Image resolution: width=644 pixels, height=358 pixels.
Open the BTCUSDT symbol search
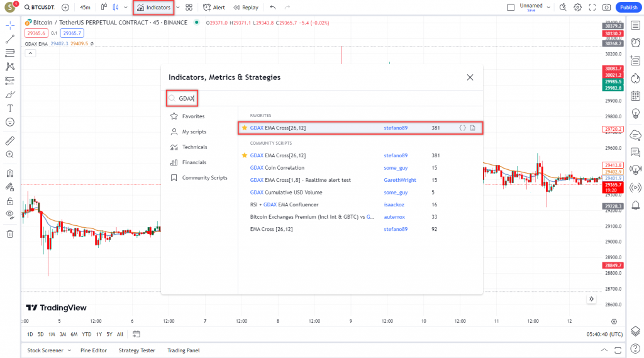(x=40, y=8)
